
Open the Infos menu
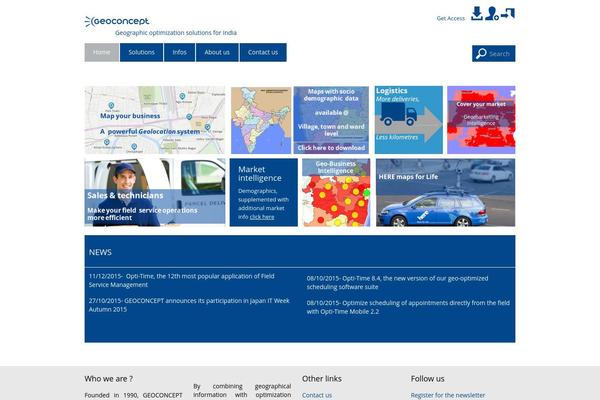tap(179, 52)
